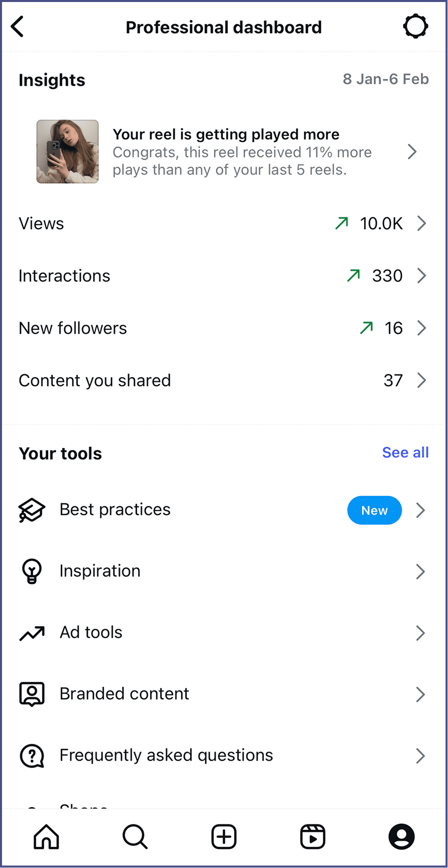Screen dimensions: 448x868
Task: Open Frequently asked questions
Action: [x=166, y=755]
